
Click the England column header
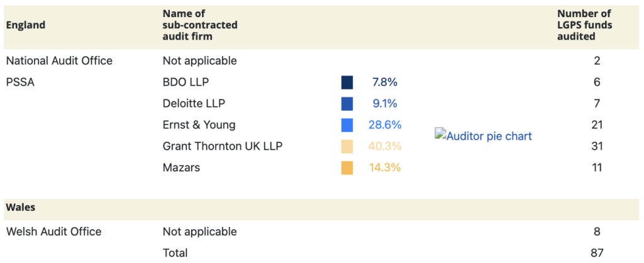coord(26,25)
